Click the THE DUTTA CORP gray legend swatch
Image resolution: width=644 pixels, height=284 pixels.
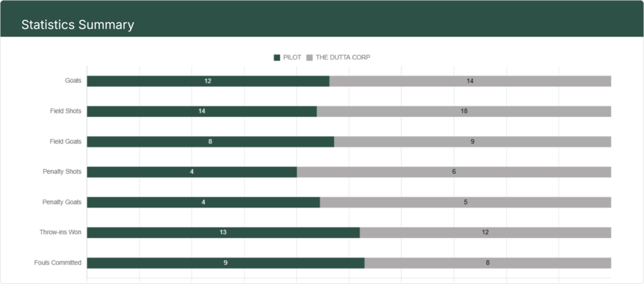coord(309,57)
